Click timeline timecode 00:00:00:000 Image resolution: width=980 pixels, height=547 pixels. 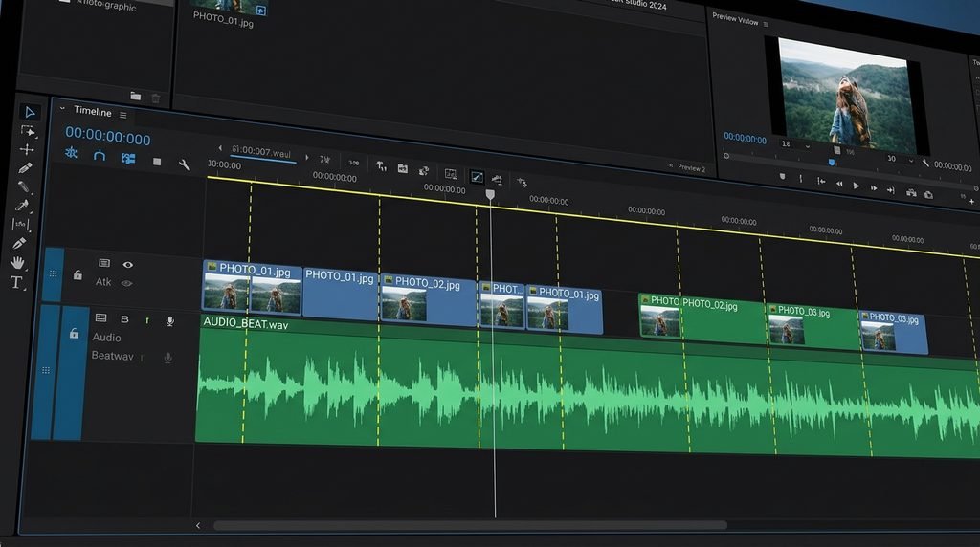click(108, 136)
